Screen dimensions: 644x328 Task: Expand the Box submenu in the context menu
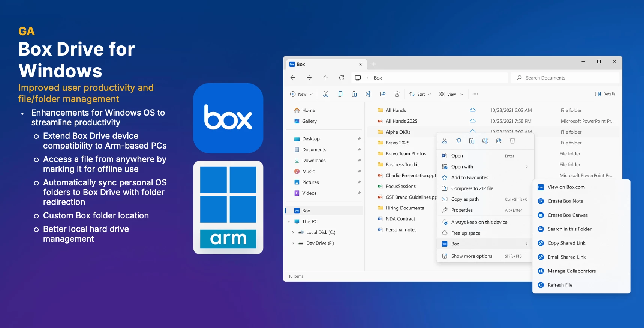point(526,244)
